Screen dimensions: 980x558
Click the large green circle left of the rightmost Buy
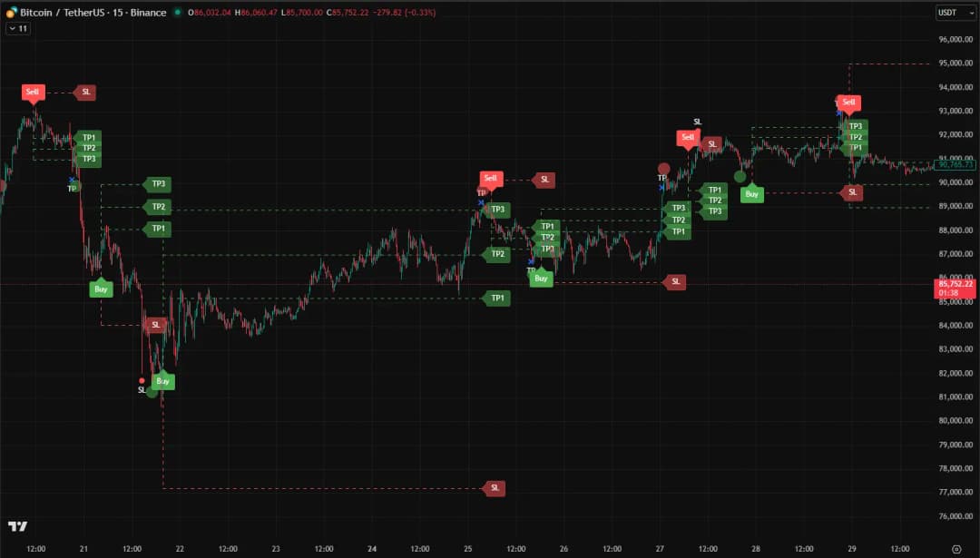coord(740,177)
